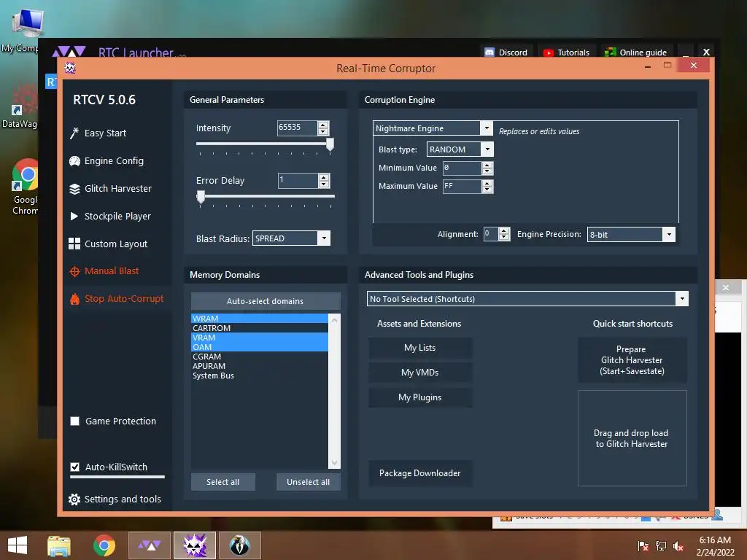This screenshot has width=747, height=560.
Task: Click the Auto-select domains button
Action: (x=266, y=301)
